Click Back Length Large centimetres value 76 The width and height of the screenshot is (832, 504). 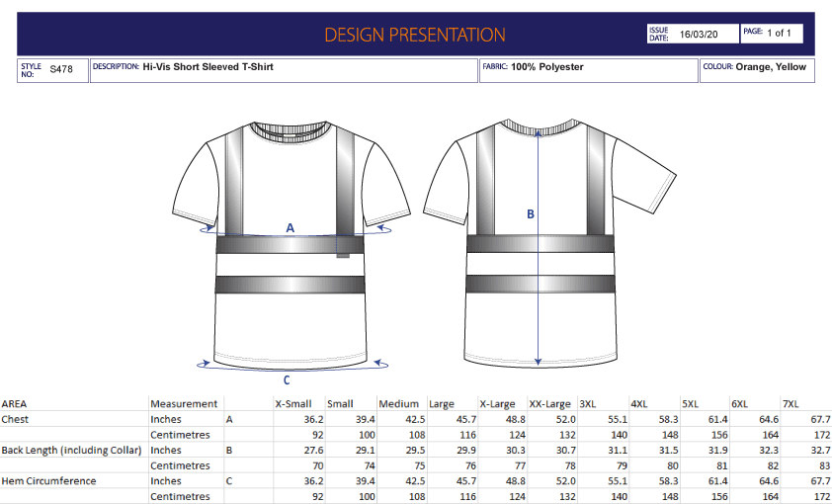click(x=470, y=465)
